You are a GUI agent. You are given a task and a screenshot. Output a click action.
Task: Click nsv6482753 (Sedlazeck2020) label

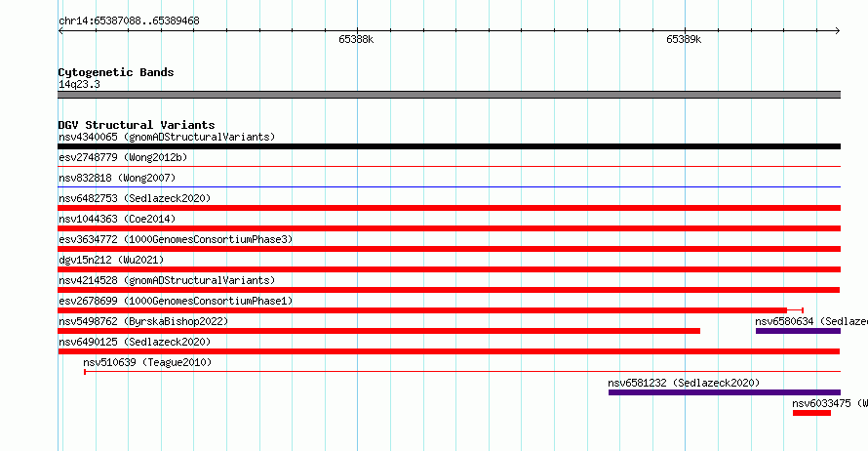(135, 198)
